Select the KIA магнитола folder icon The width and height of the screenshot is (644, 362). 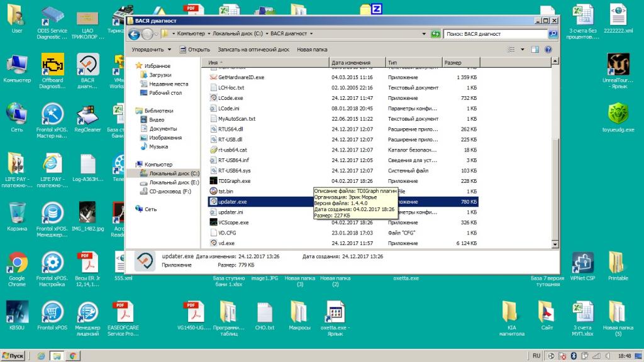511,319
